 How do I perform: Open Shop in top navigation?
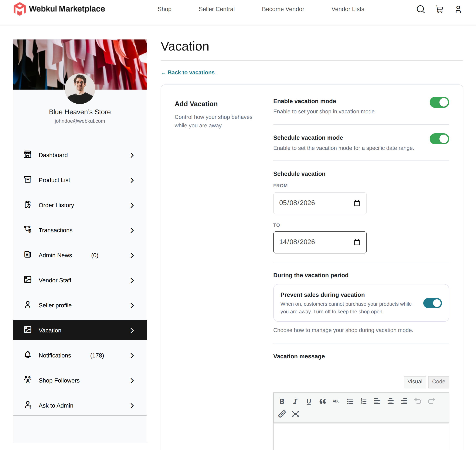click(x=164, y=9)
